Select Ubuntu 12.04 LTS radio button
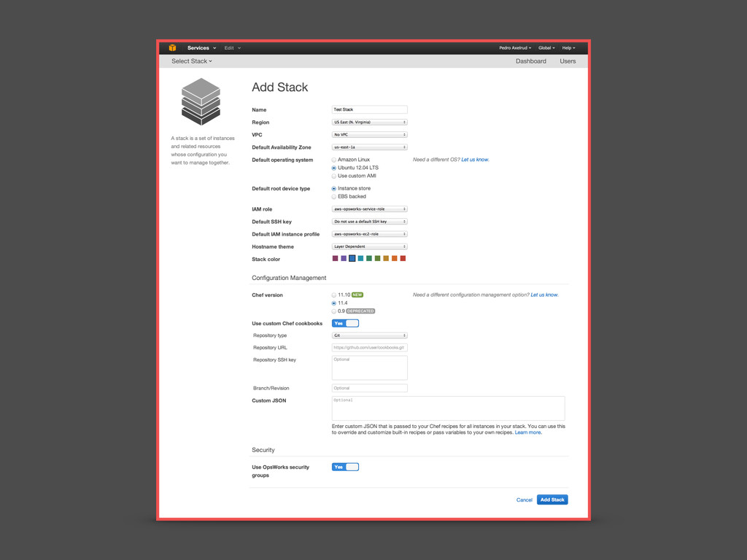The image size is (747, 560). [334, 168]
